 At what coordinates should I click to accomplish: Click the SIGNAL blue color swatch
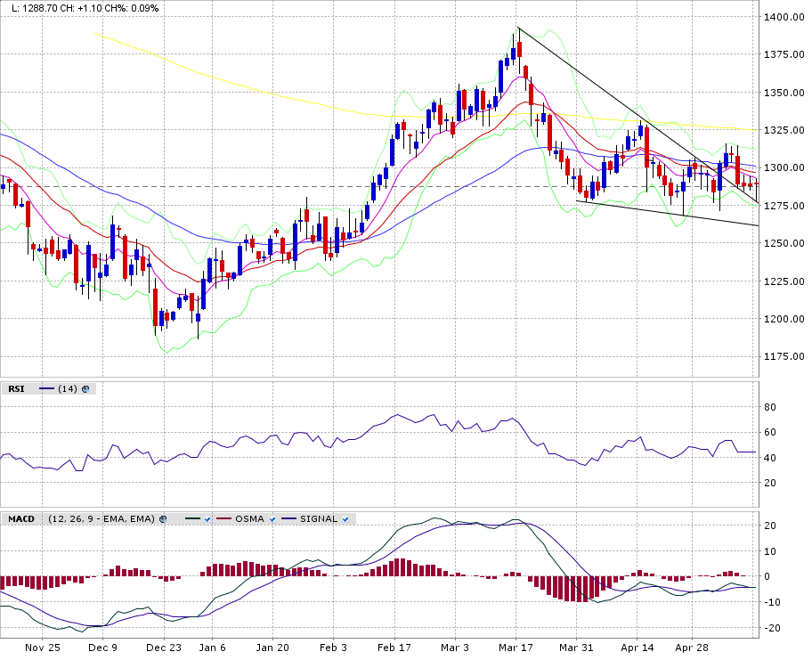click(x=288, y=518)
